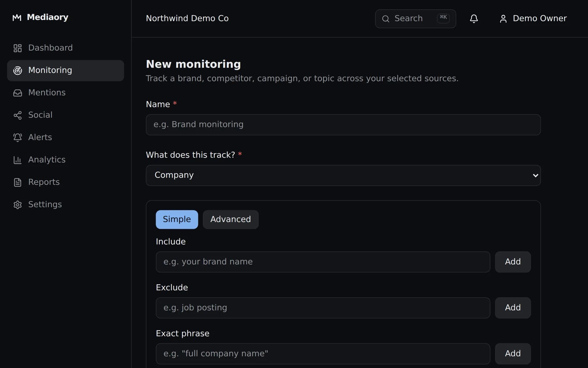
Task: Click the Monitoring radar icon
Action: point(17,70)
